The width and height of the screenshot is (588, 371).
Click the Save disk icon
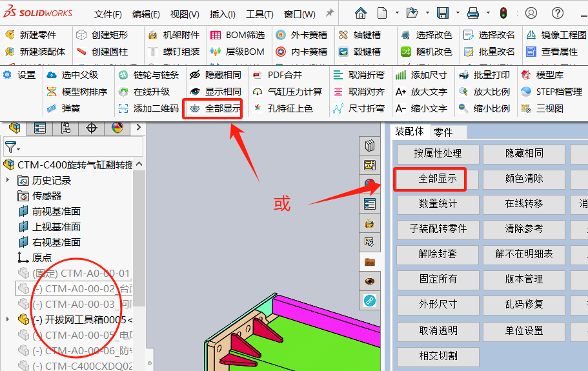pyautogui.click(x=443, y=13)
